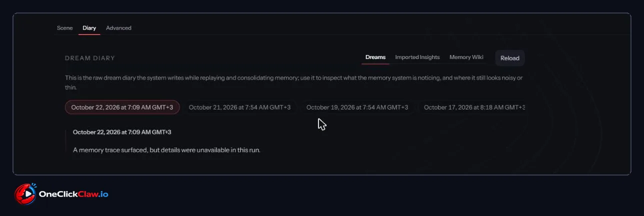Image resolution: width=644 pixels, height=216 pixels.
Task: Open the Scene tab
Action: point(64,28)
